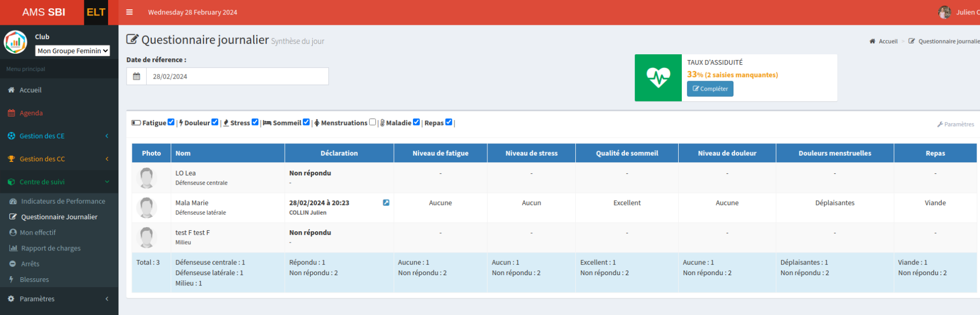Open the calendar icon next to date field
This screenshot has width=980, height=315.
click(x=136, y=76)
